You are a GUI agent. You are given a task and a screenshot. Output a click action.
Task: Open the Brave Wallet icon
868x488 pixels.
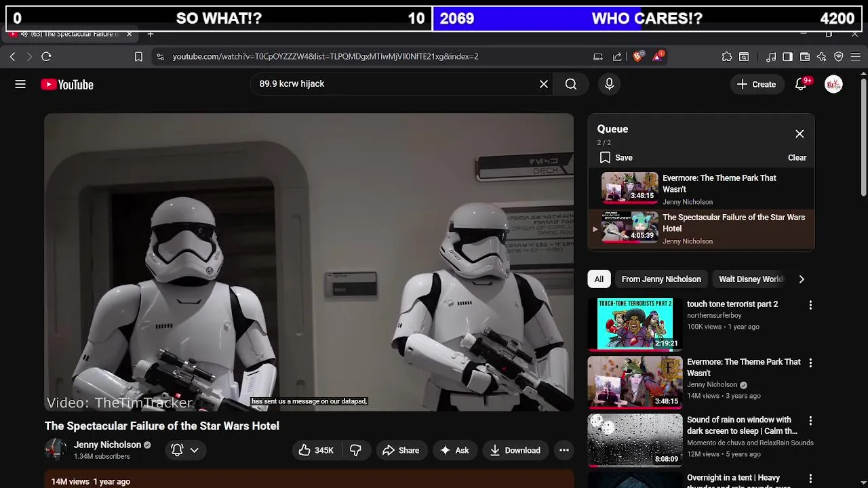coord(805,57)
